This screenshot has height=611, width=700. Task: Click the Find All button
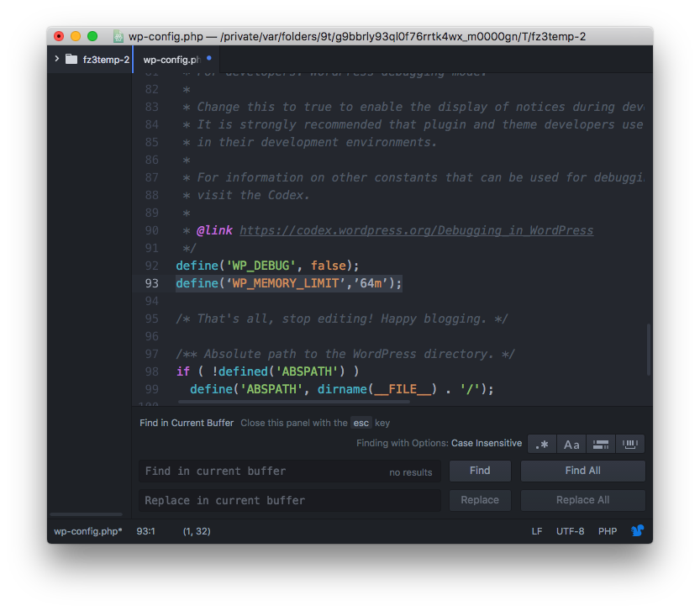click(582, 471)
